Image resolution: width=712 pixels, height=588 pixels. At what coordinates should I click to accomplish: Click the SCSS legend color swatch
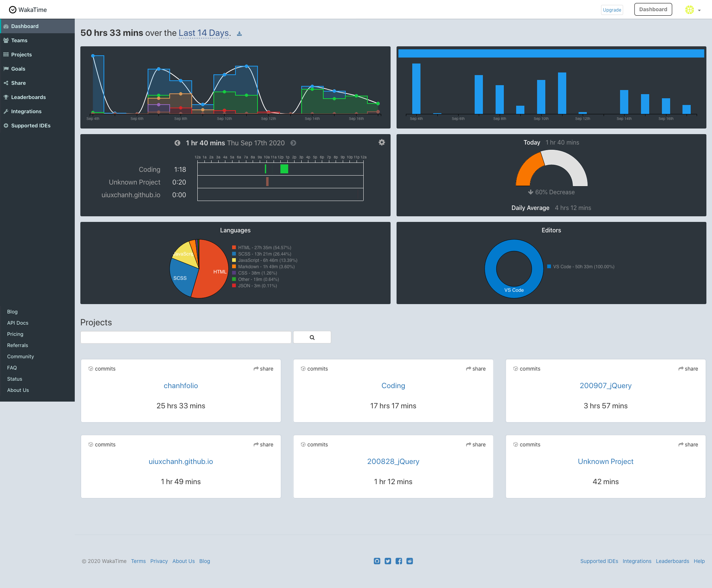point(234,254)
